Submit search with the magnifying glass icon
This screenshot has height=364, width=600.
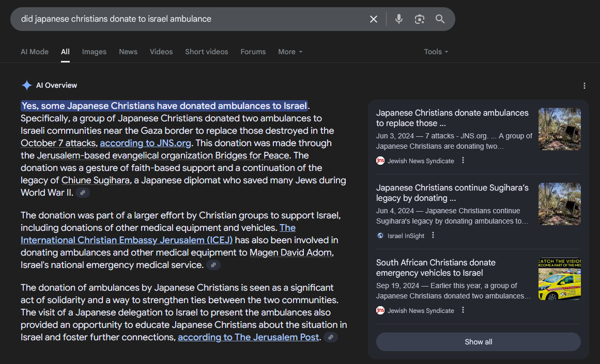[440, 19]
